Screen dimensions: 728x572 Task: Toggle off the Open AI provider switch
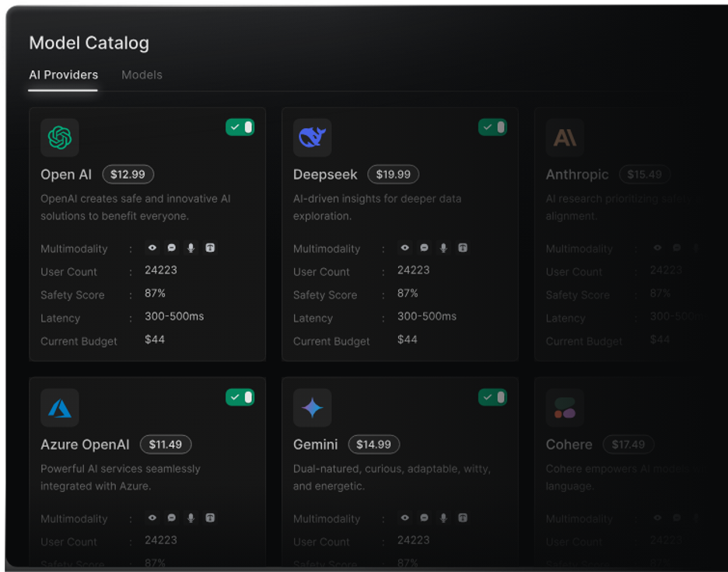240,127
